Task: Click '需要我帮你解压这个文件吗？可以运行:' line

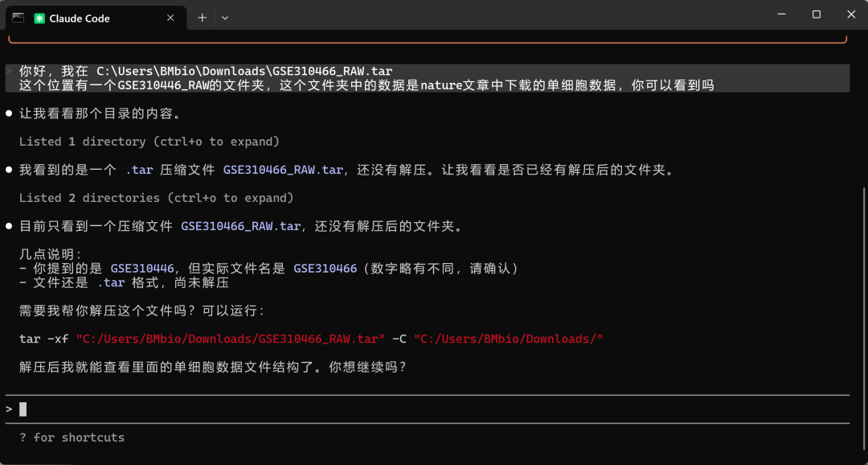Action: 143,311
